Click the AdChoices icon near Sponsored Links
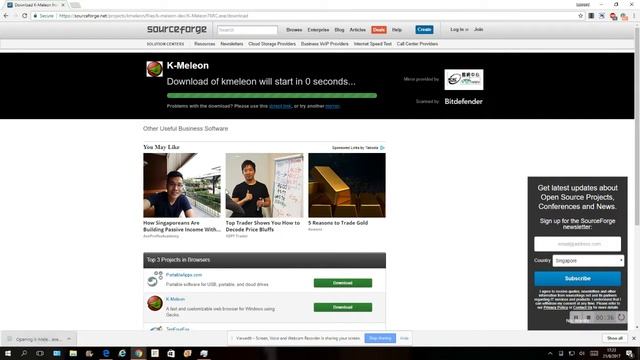The width and height of the screenshot is (640, 360). pos(382,148)
